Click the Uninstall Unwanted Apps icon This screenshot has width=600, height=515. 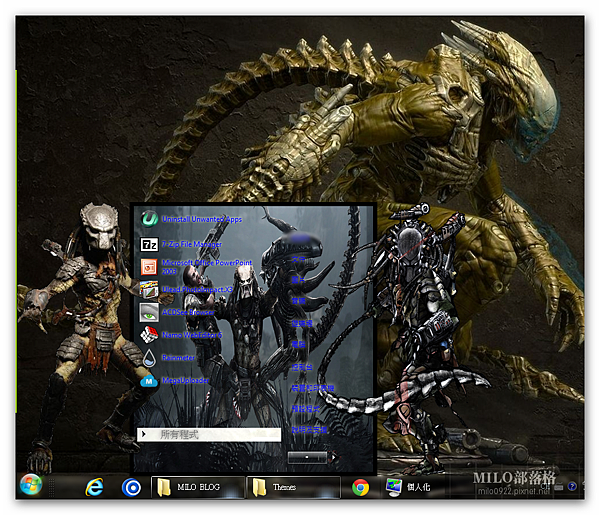(x=149, y=219)
